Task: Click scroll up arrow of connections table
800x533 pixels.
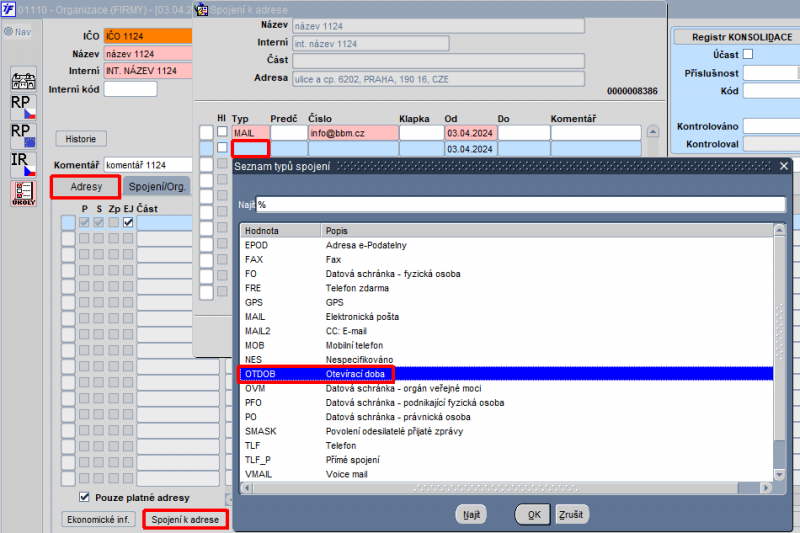Action: point(653,132)
